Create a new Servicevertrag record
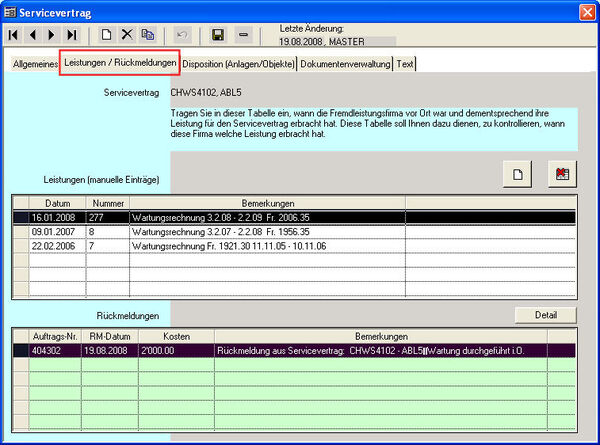Screen dimensions: 600x445 coord(106,34)
